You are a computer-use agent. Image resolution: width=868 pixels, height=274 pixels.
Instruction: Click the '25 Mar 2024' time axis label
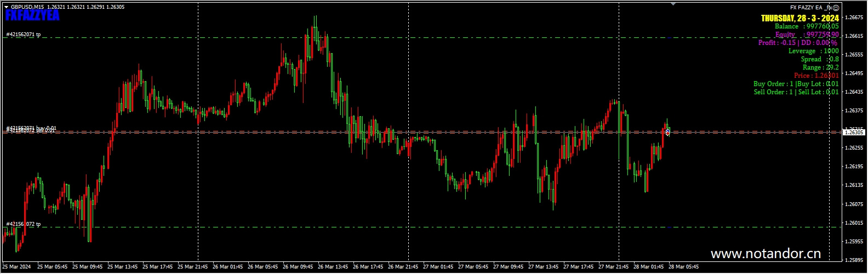point(16,267)
